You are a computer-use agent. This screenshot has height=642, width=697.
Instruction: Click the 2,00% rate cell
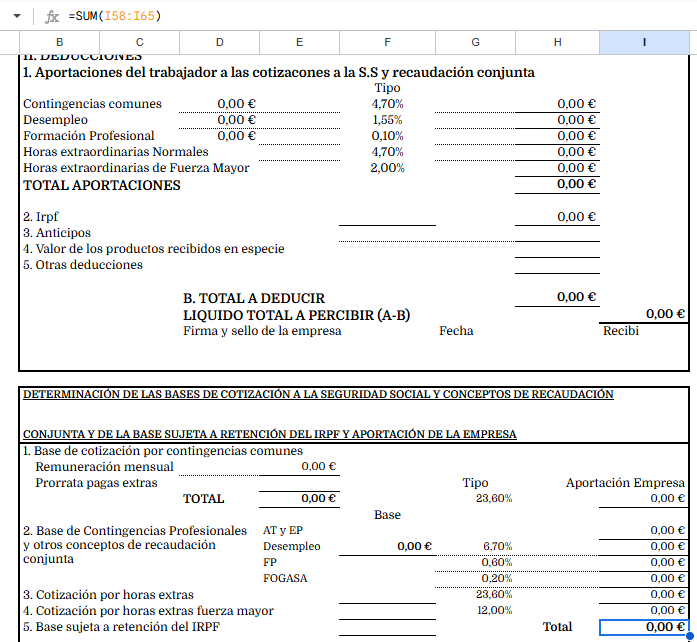coord(388,168)
